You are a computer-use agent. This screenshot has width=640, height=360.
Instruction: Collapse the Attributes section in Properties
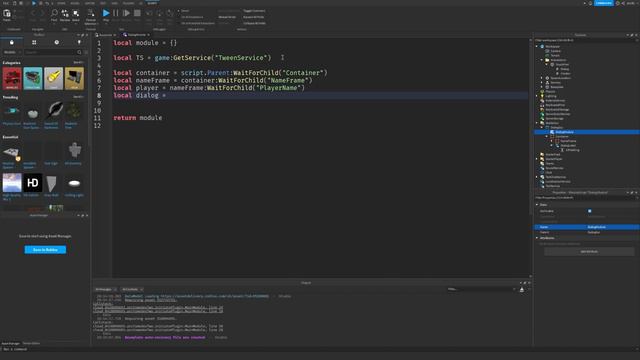click(537, 238)
